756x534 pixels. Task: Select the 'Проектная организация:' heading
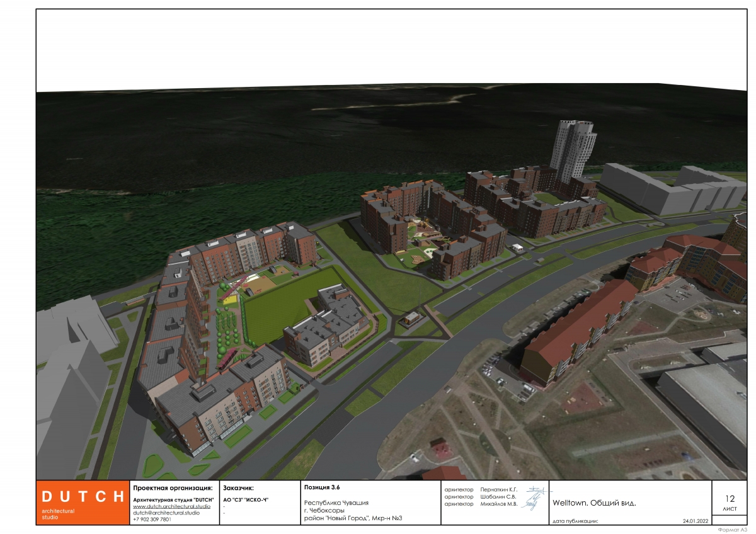pyautogui.click(x=173, y=488)
